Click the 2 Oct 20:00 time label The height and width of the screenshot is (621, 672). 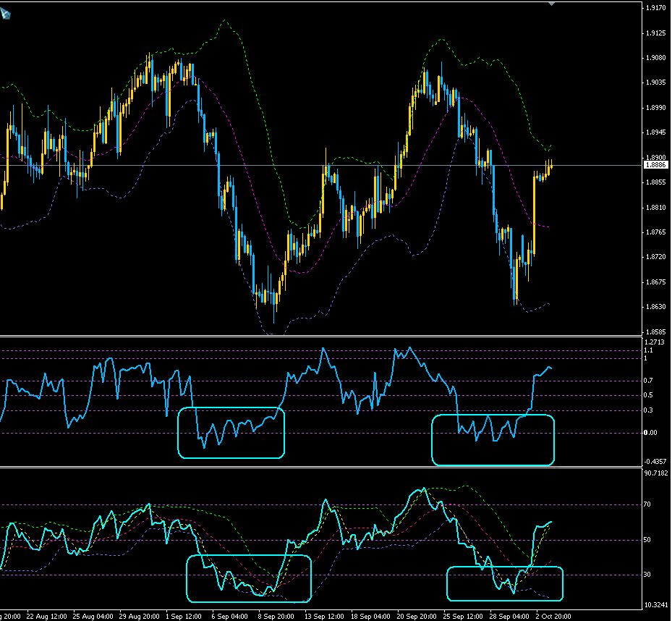point(553,616)
